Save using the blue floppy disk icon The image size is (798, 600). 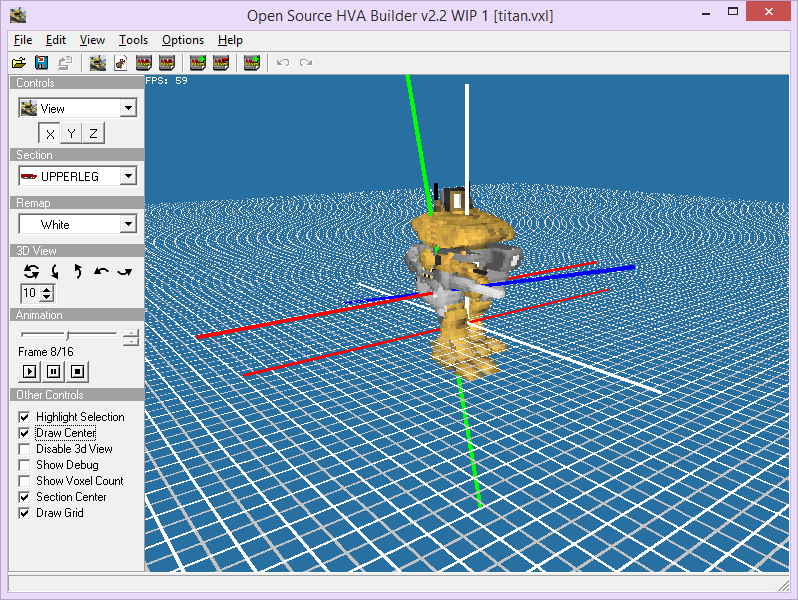[x=41, y=63]
